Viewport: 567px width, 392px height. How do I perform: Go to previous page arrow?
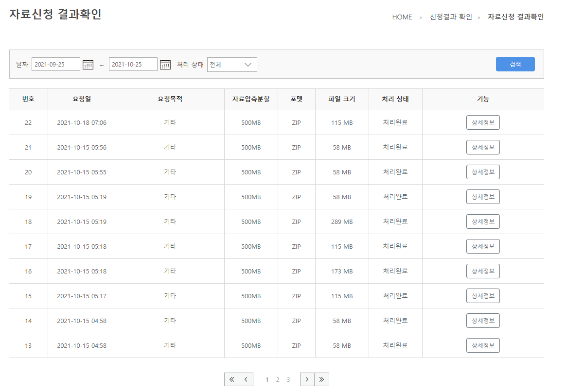(x=246, y=379)
